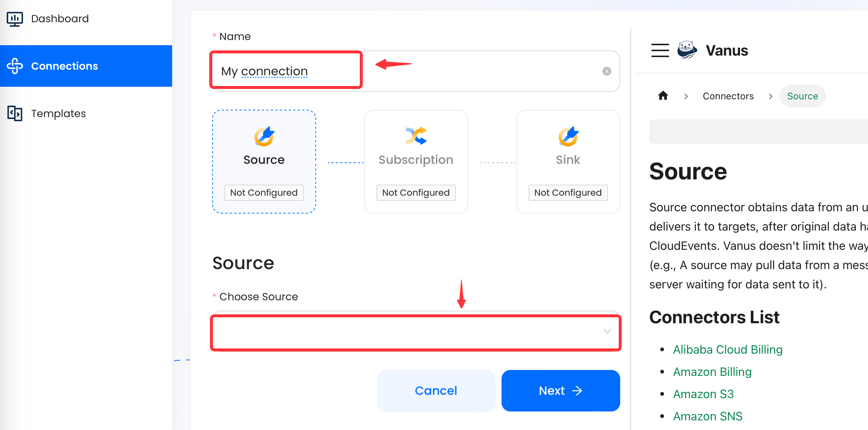Click the Source connector node icon
The width and height of the screenshot is (868, 430).
[264, 136]
